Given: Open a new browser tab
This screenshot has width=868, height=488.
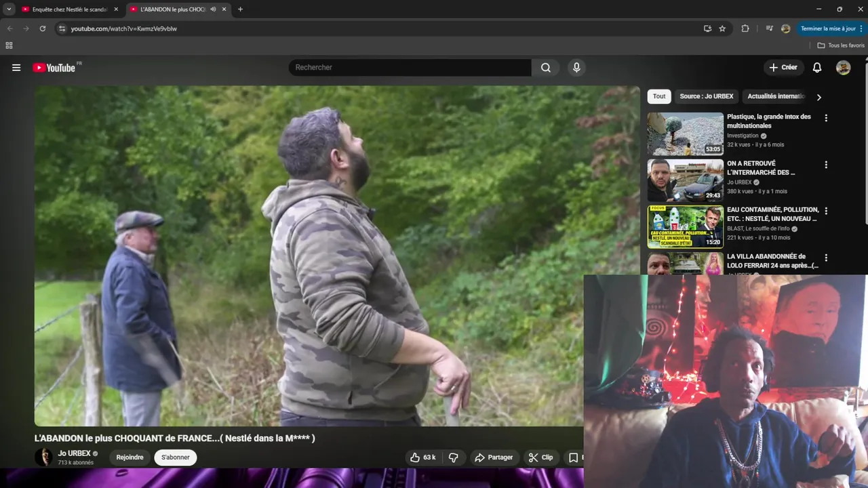Looking at the screenshot, I should [x=240, y=9].
